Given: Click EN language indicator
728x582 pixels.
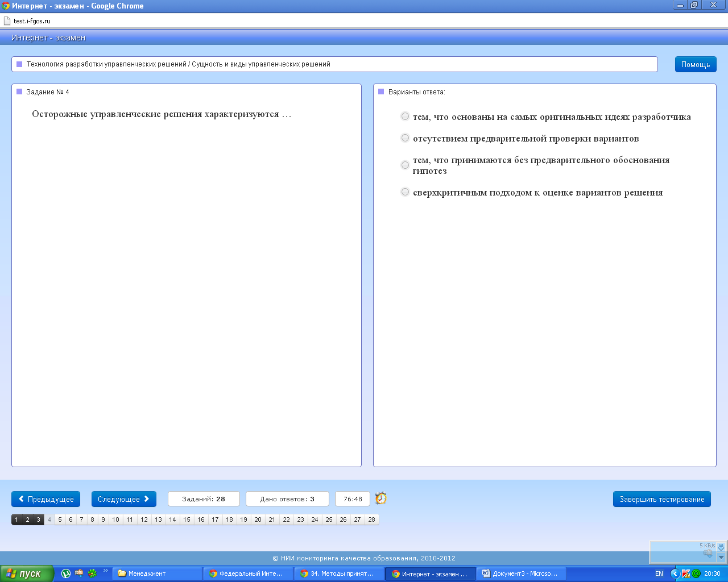Looking at the screenshot, I should coord(659,573).
